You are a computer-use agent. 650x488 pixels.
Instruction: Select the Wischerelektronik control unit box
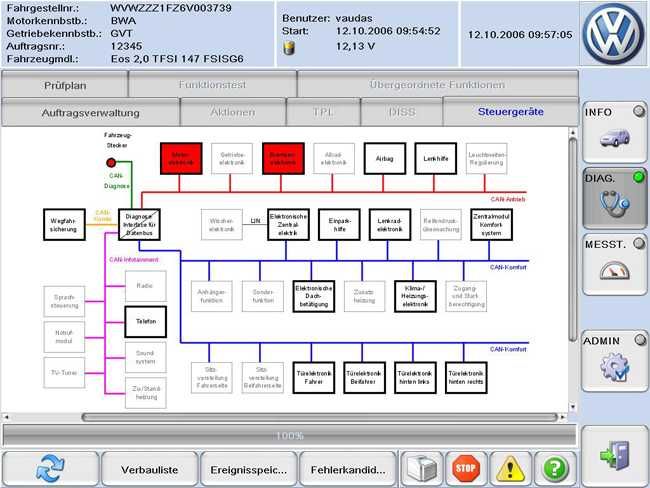click(x=222, y=225)
